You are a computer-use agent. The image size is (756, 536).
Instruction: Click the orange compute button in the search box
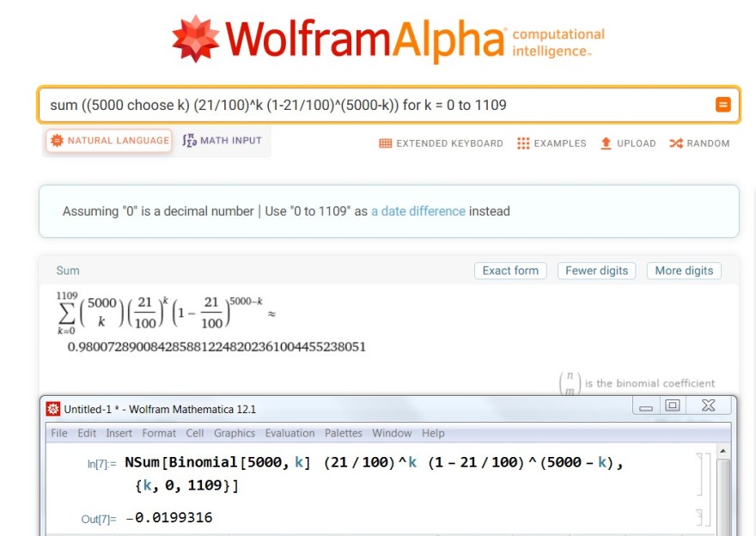(x=722, y=105)
